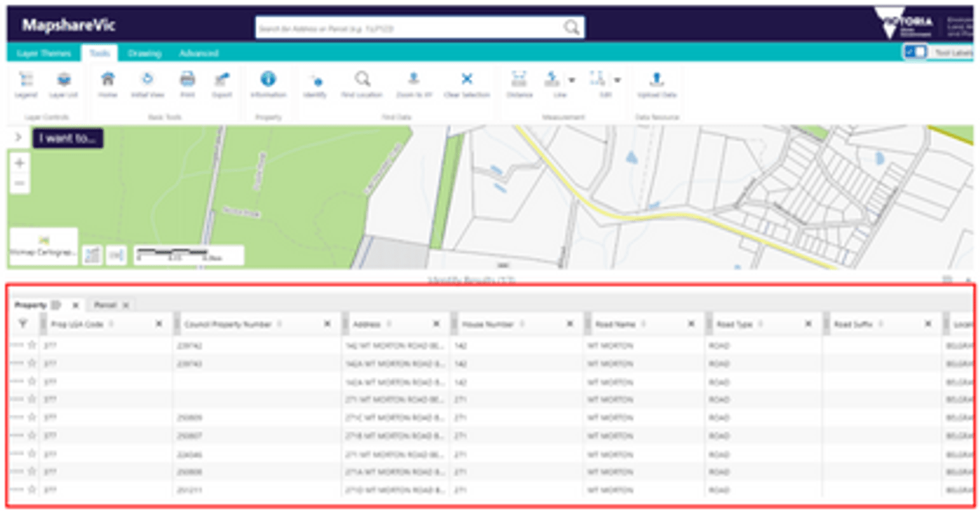The width and height of the screenshot is (980, 511).
Task: Open the Parcel results tab
Action: coord(105,306)
